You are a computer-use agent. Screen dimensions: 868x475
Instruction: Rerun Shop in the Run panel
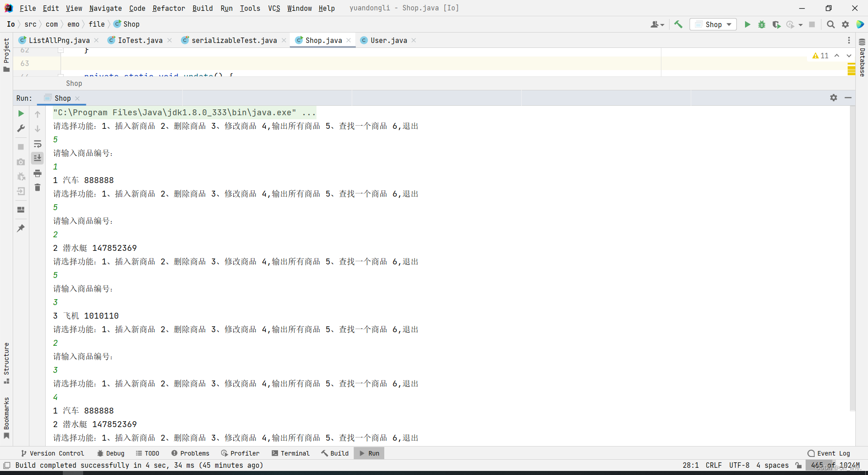click(21, 113)
